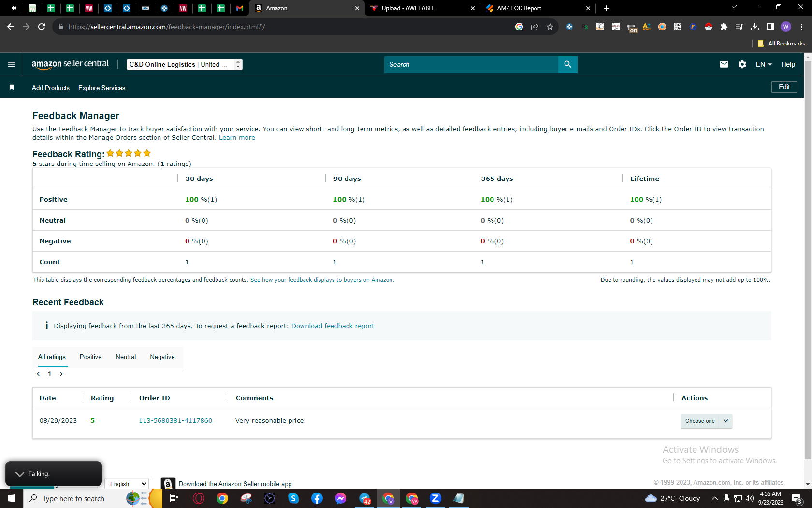Image resolution: width=812 pixels, height=508 pixels.
Task: Open the Seller Central hamburger menu
Action: point(12,64)
